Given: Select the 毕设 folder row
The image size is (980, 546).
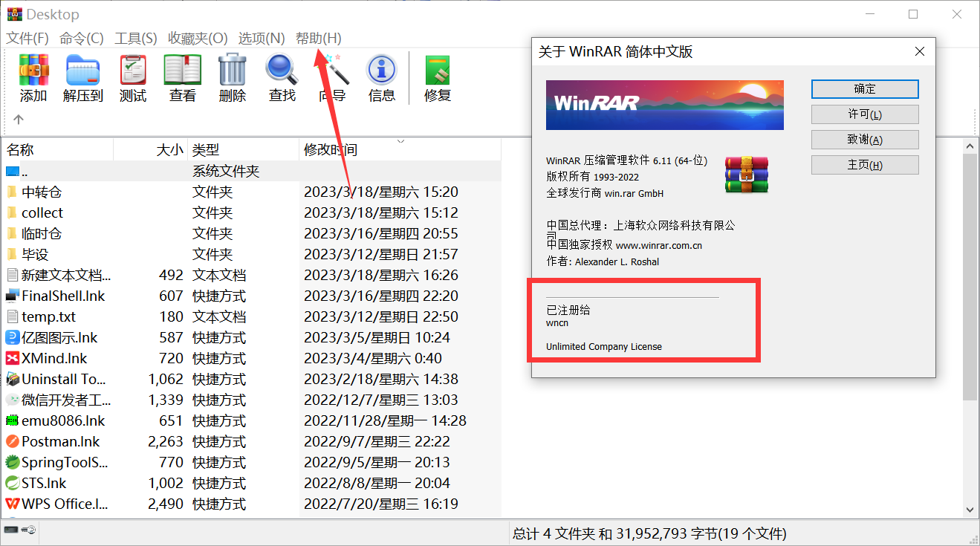Looking at the screenshot, I should pyautogui.click(x=251, y=254).
